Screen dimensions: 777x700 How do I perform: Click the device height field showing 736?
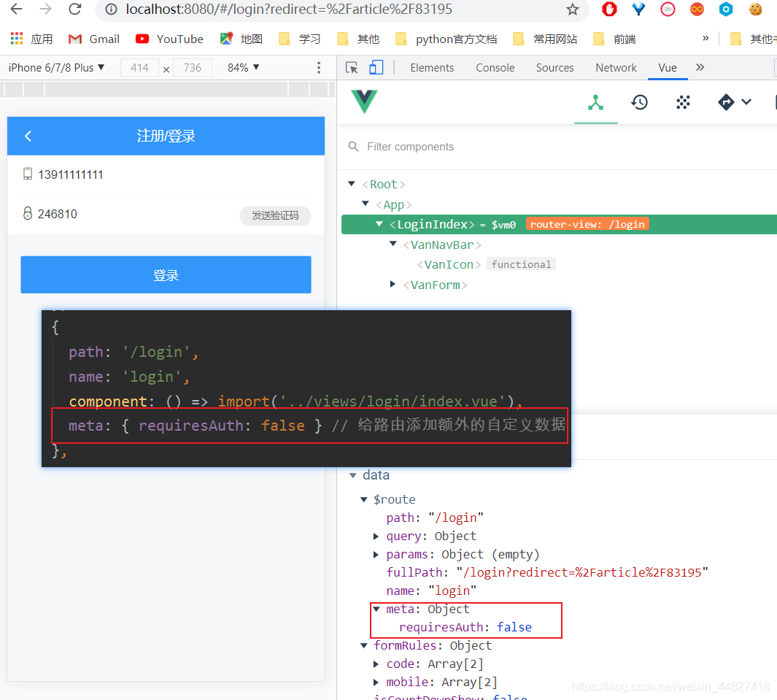[193, 67]
